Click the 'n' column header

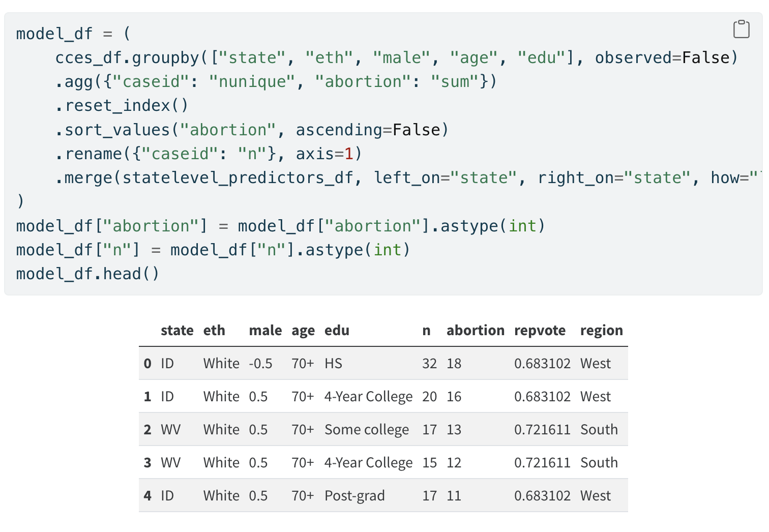[x=426, y=331]
